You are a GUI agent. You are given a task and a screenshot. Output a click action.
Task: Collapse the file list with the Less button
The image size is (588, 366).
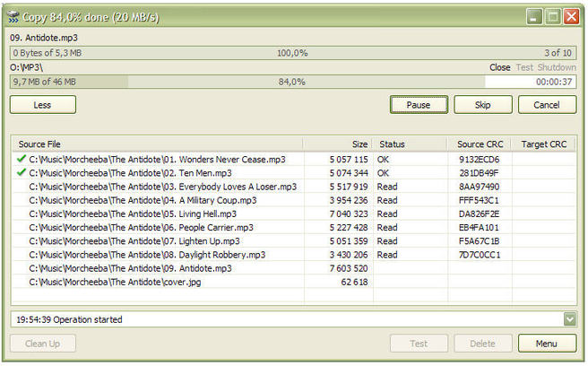tap(43, 104)
